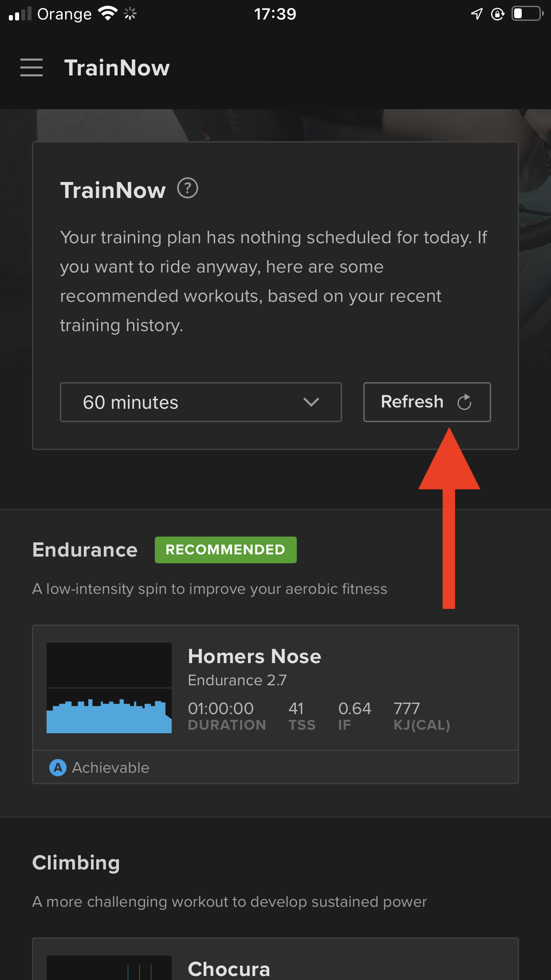Image resolution: width=551 pixels, height=980 pixels.
Task: Tap the Wi-Fi icon in status bar
Action: pos(108,13)
